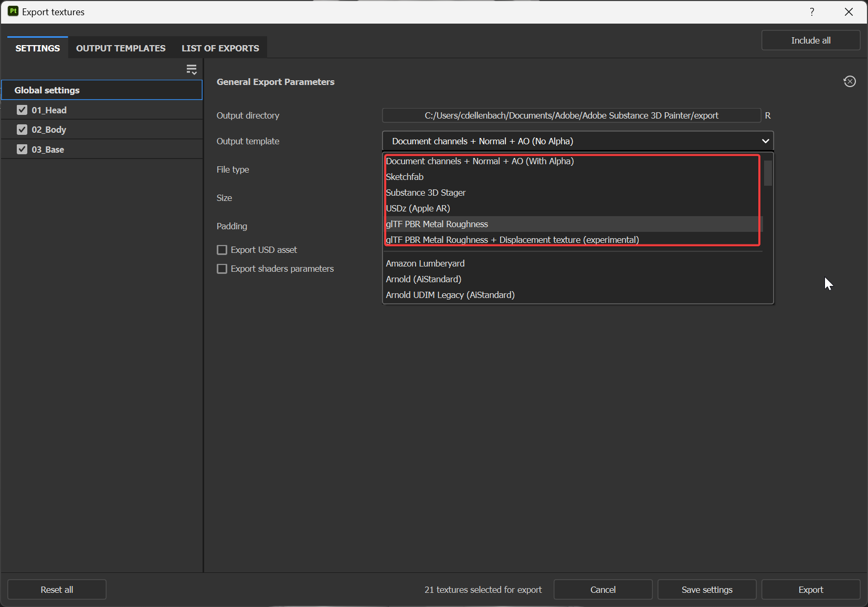
Task: Click the R button beside the output directory
Action: pyautogui.click(x=767, y=115)
